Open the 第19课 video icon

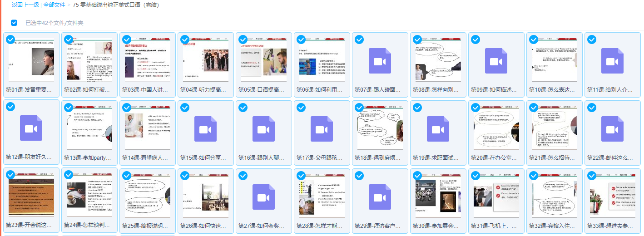[x=438, y=129]
